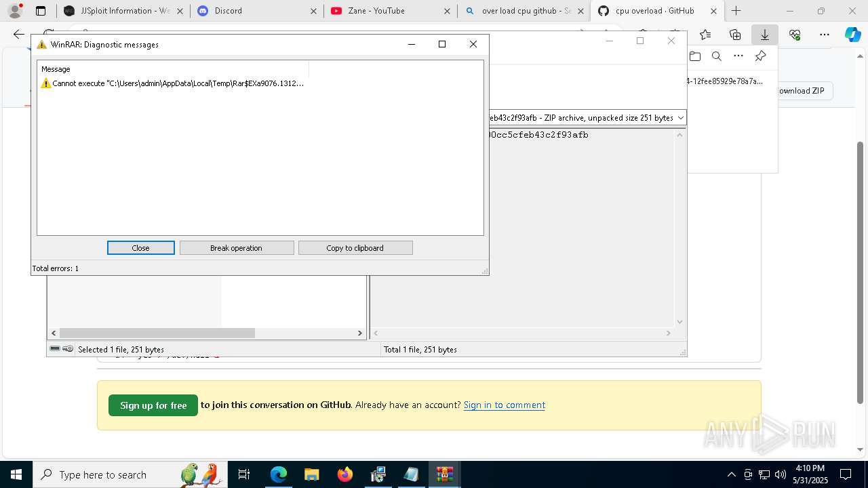Click Sign up for free button
The height and width of the screenshot is (488, 868).
click(x=153, y=405)
